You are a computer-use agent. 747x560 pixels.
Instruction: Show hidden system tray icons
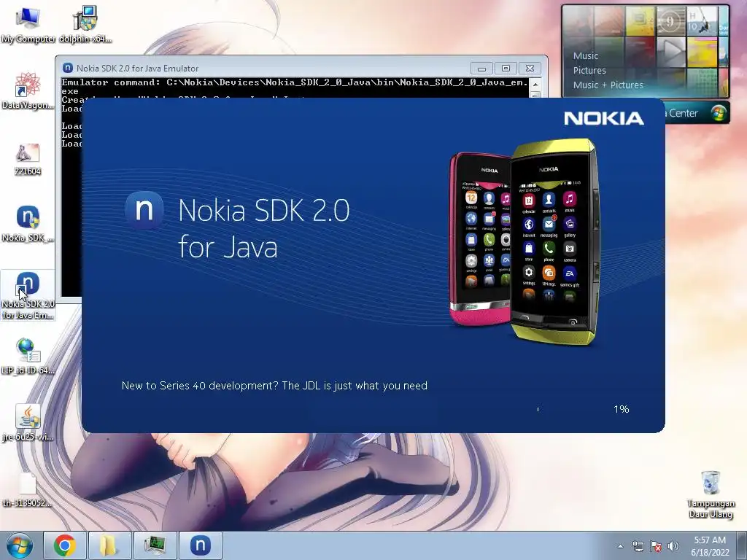(620, 546)
